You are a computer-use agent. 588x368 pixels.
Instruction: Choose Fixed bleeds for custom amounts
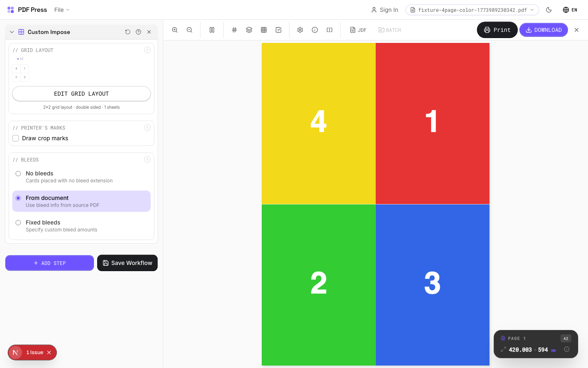click(x=18, y=222)
